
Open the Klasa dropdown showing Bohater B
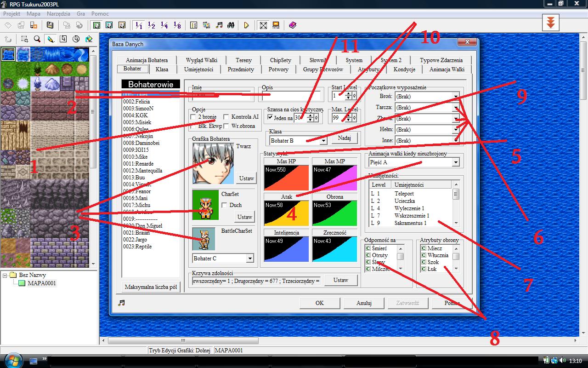tap(323, 141)
